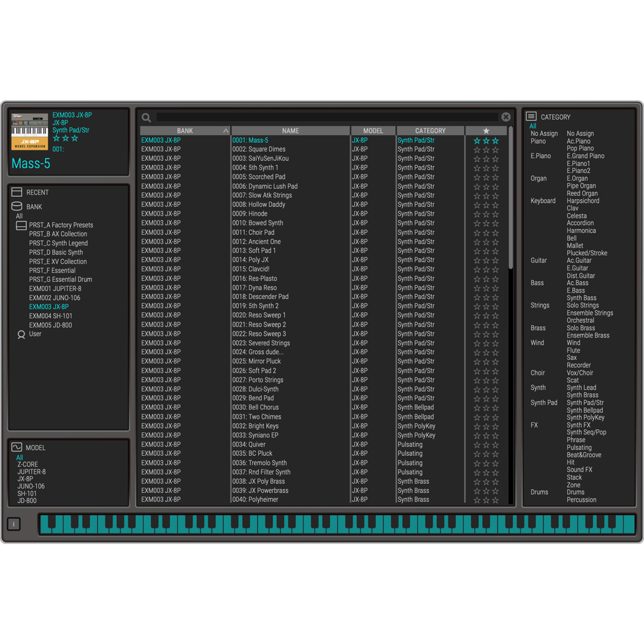This screenshot has height=644, width=644.
Task: Filter category by Synth Bellpad
Action: (x=585, y=410)
